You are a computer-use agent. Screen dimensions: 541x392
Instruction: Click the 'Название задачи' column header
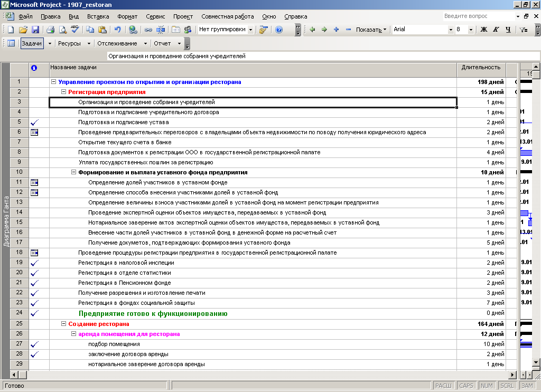point(253,70)
